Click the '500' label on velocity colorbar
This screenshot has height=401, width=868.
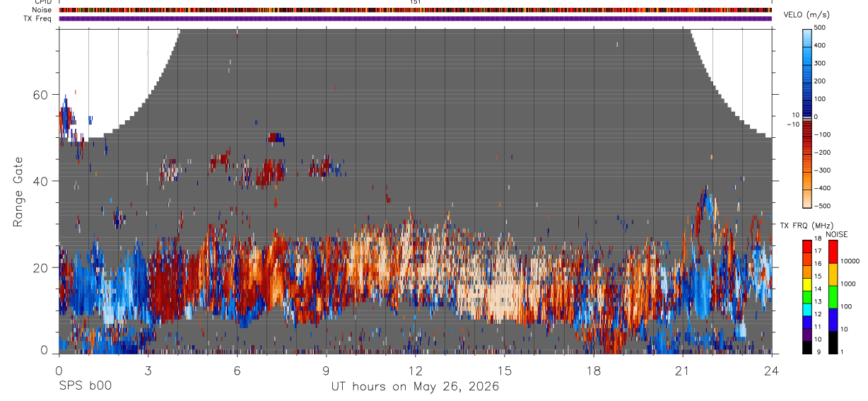(820, 28)
